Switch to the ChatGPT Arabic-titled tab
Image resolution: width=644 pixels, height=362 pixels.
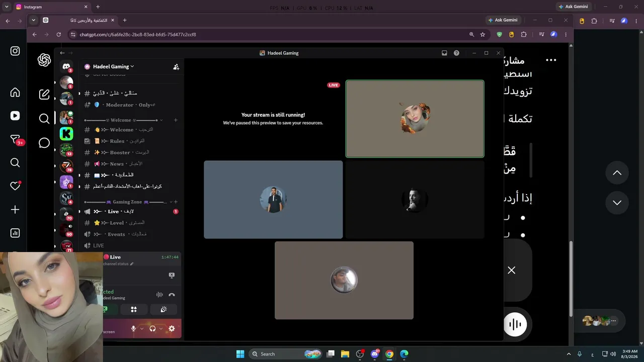(78, 20)
